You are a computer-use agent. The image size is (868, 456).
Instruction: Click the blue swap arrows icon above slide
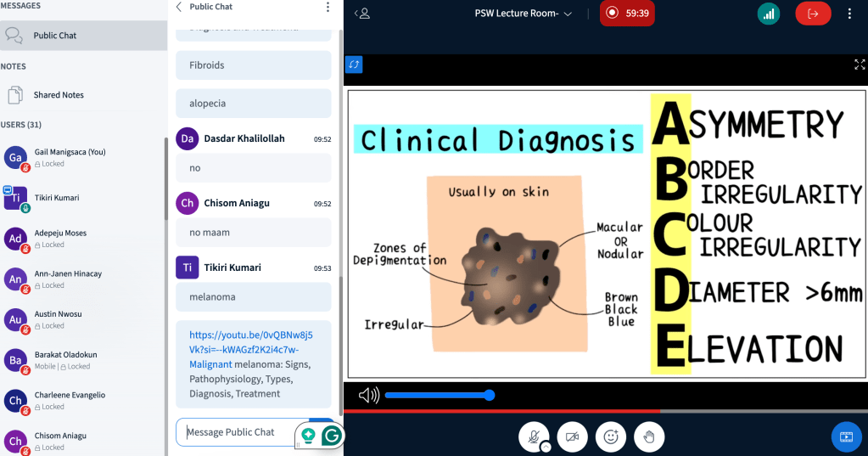354,65
